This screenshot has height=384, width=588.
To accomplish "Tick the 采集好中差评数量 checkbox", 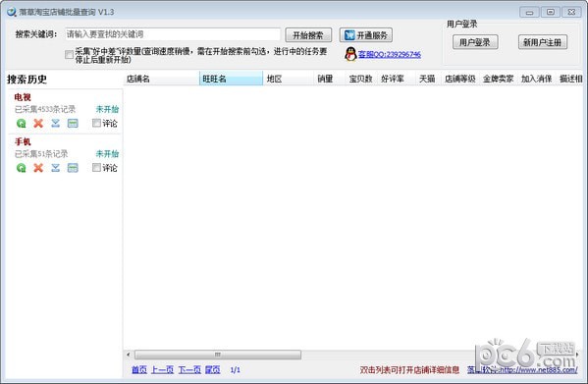I will [x=69, y=55].
